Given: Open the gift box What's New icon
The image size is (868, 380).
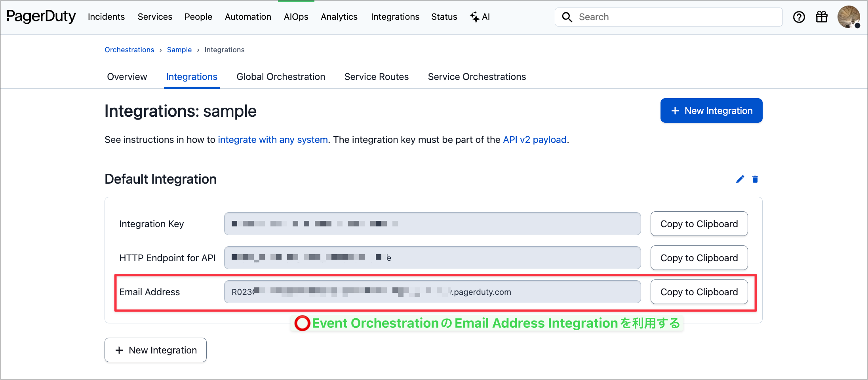Looking at the screenshot, I should pos(822,17).
